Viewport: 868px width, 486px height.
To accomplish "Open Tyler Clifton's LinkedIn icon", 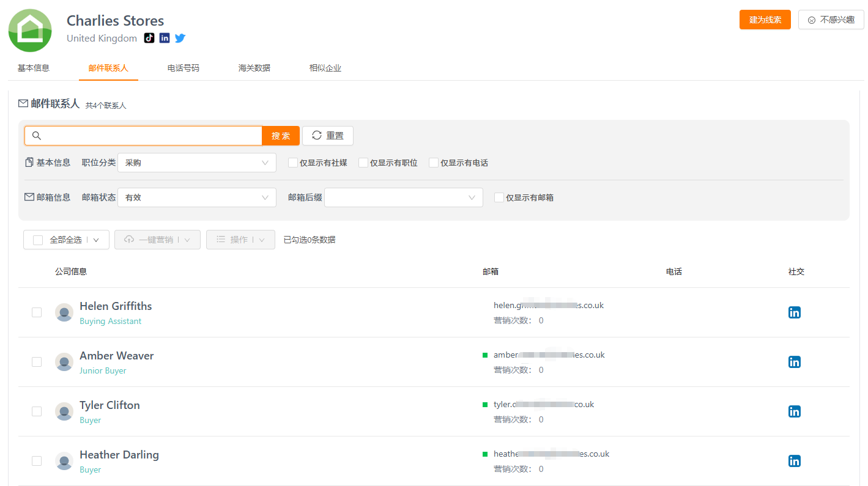I will pos(795,411).
